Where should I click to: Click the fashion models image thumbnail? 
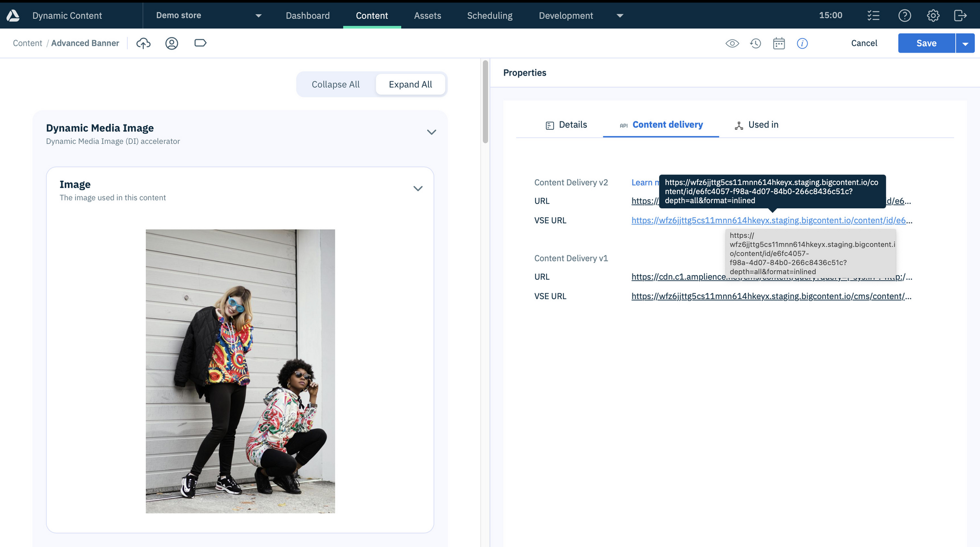pyautogui.click(x=240, y=371)
